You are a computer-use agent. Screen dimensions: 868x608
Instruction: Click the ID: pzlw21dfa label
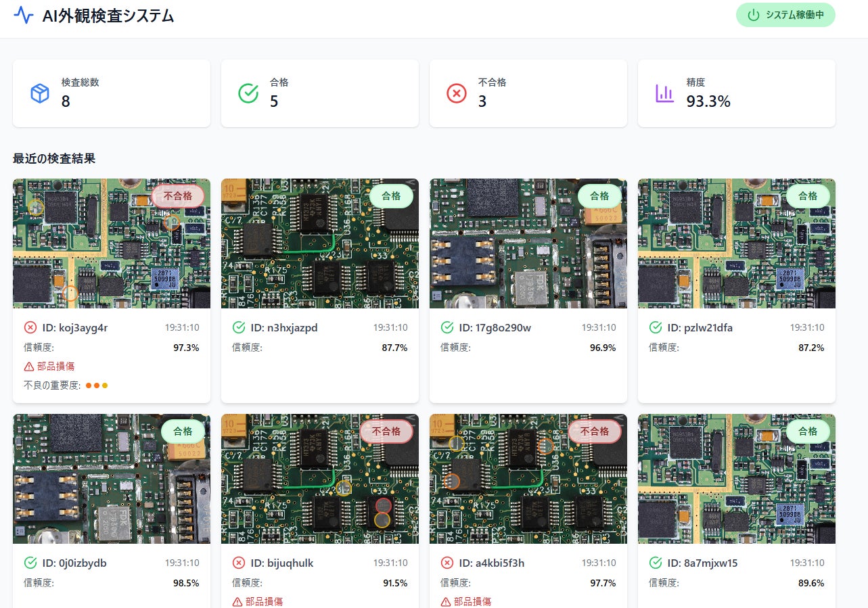[x=700, y=328]
